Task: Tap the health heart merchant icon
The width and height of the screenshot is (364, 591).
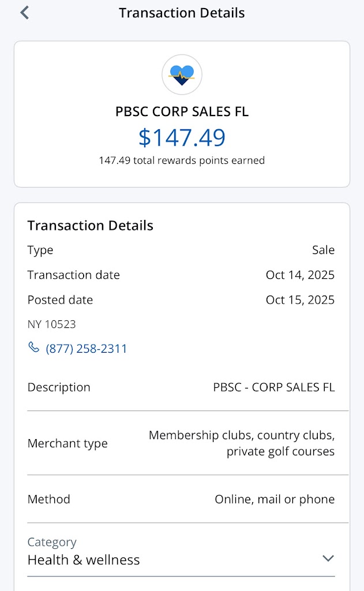Action: pos(182,75)
